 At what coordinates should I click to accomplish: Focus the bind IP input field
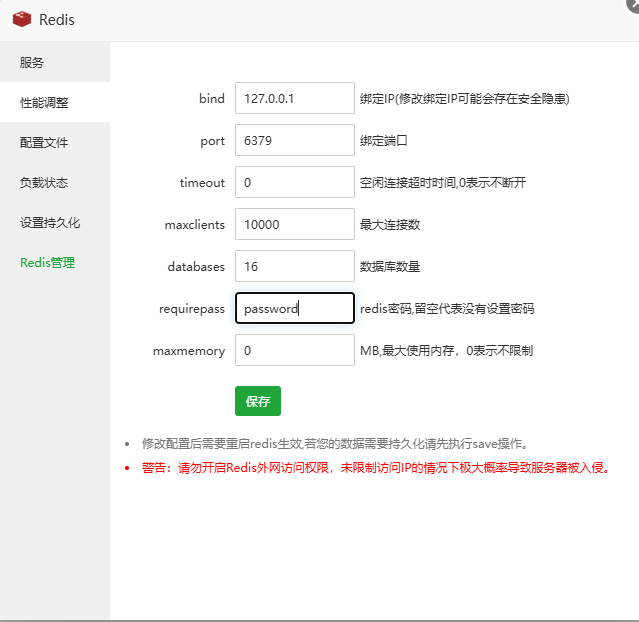295,98
